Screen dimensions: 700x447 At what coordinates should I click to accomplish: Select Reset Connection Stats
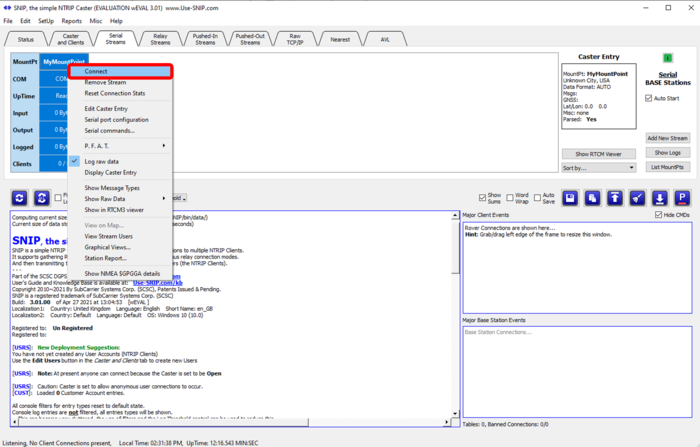click(x=115, y=93)
